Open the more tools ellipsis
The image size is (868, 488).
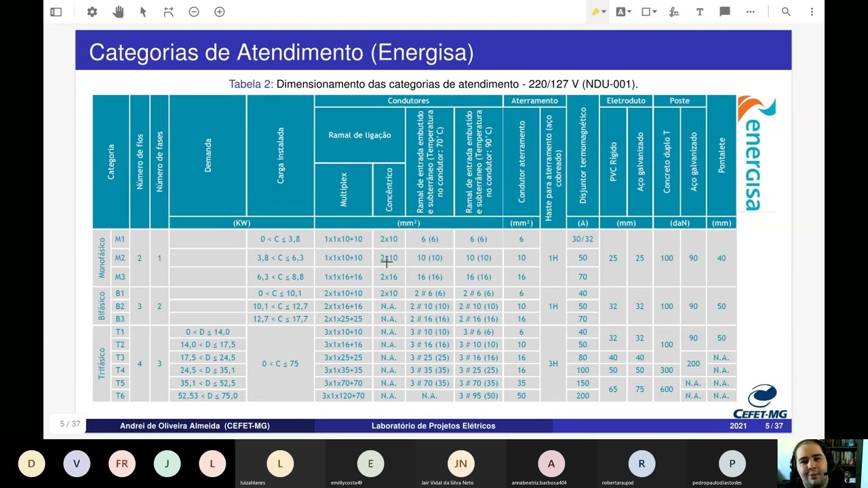[750, 12]
